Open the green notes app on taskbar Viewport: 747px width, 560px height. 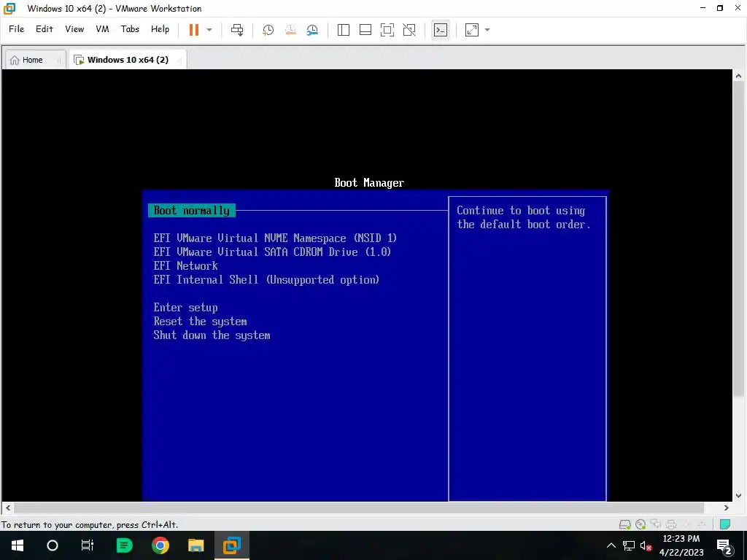tap(124, 545)
